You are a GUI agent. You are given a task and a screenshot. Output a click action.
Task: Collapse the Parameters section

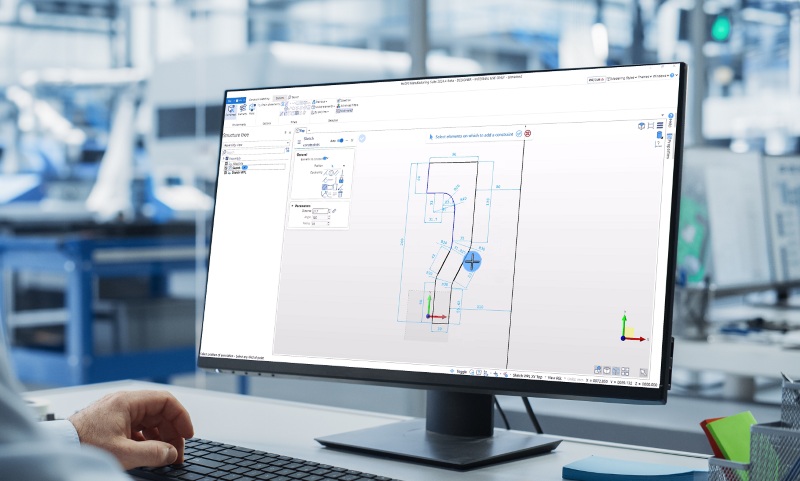click(x=292, y=205)
